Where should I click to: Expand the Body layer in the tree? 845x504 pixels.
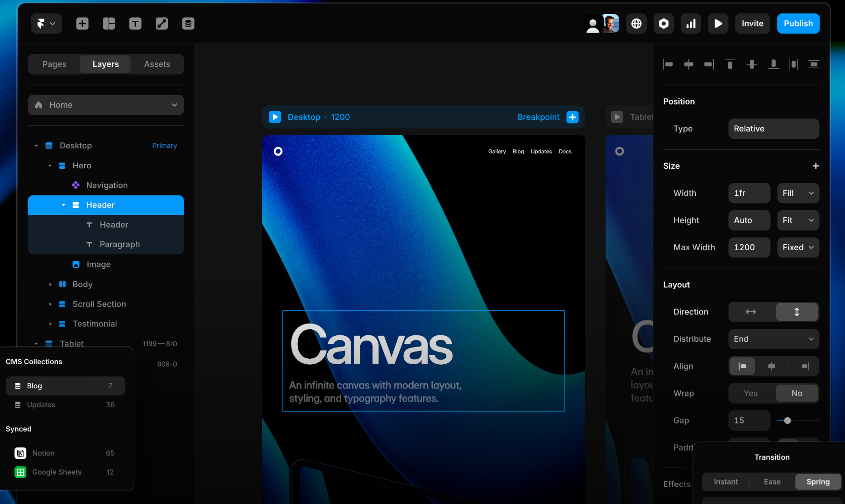[x=50, y=284]
